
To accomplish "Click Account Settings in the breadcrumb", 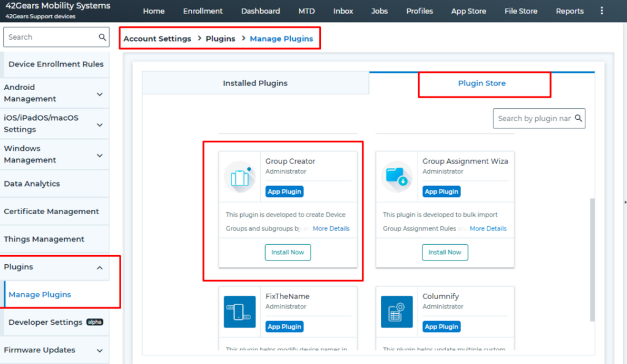I will 157,38.
